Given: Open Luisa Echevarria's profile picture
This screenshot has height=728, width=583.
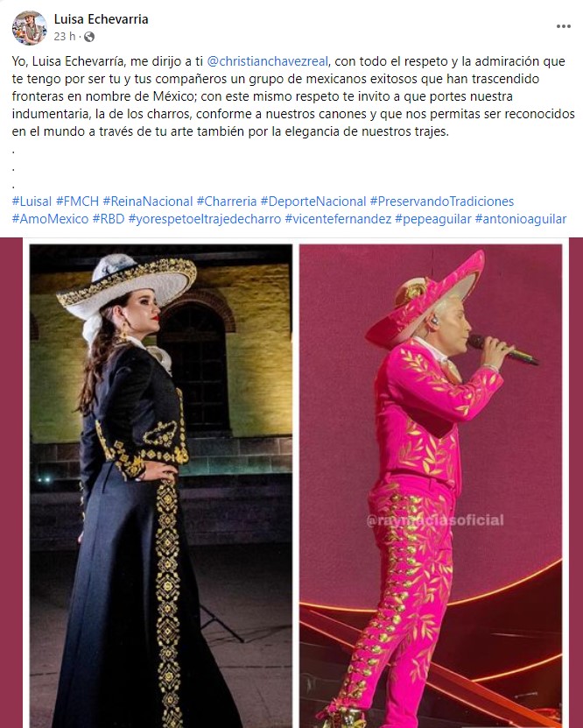Looking at the screenshot, I should tap(29, 28).
